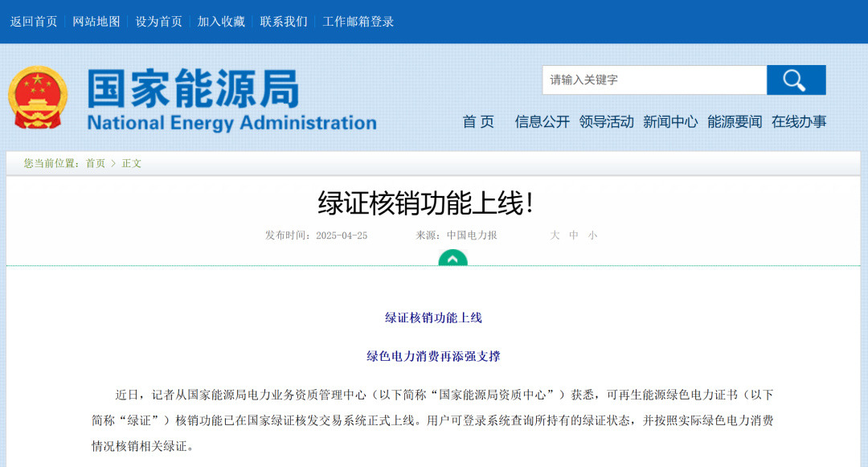
Task: Collapse header with green up-arrow icon
Action: pos(452,258)
